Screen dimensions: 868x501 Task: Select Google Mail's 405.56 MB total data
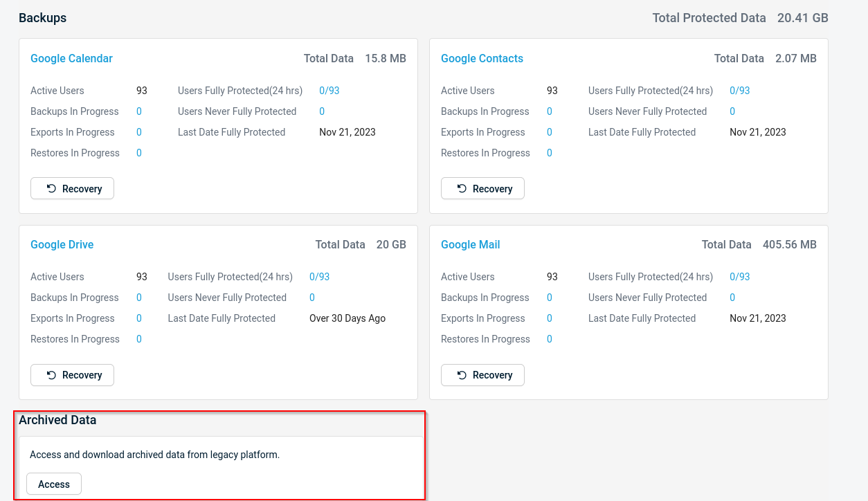click(x=790, y=245)
